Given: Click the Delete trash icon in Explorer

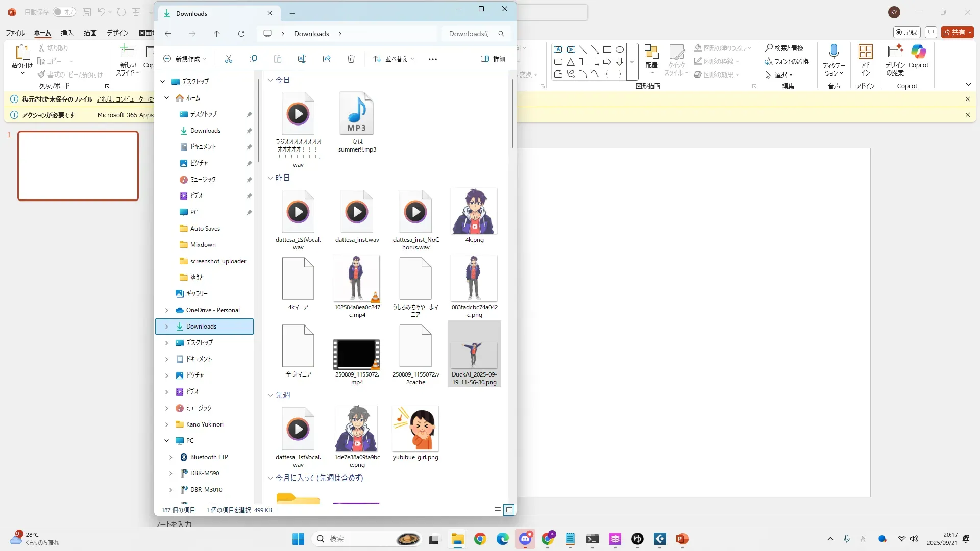Looking at the screenshot, I should click(351, 59).
